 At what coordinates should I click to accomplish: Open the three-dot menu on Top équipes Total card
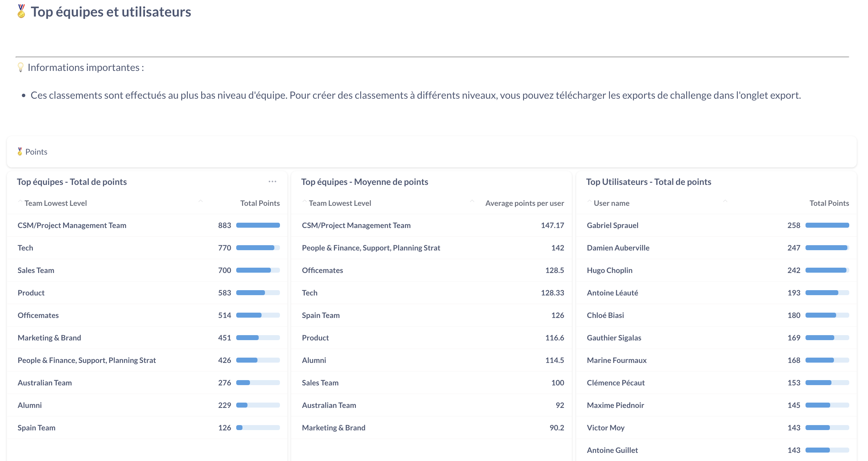272,181
